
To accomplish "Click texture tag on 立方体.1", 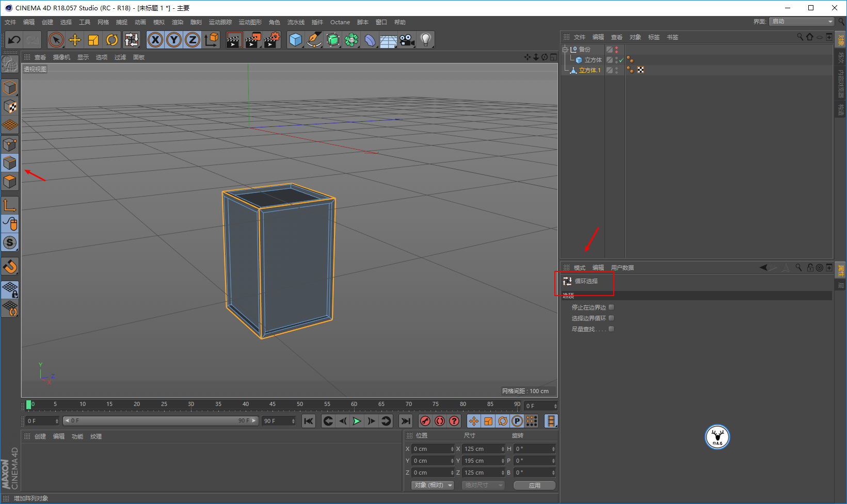I will tap(641, 70).
